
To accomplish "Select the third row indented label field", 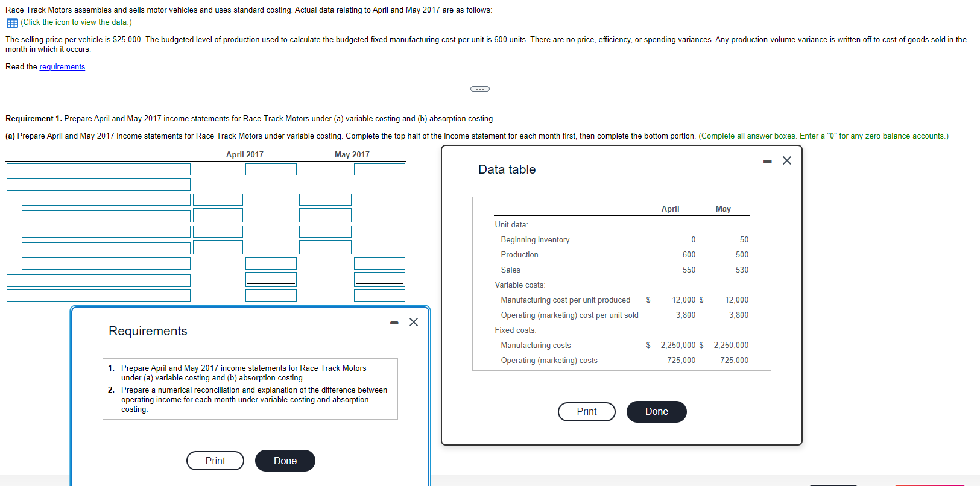I will point(106,200).
